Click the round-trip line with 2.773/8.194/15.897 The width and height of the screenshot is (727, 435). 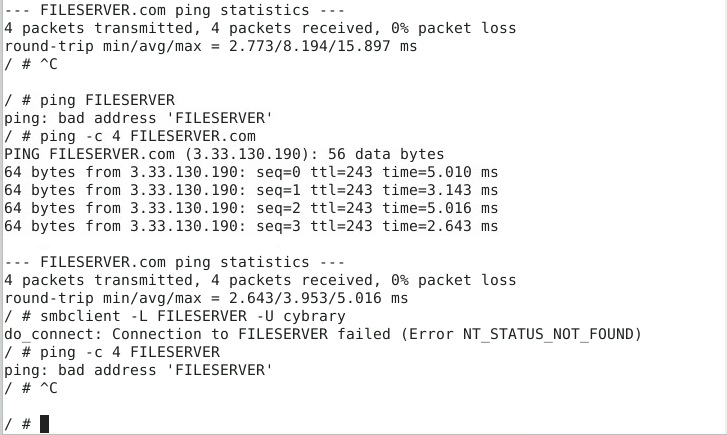click(x=210, y=46)
